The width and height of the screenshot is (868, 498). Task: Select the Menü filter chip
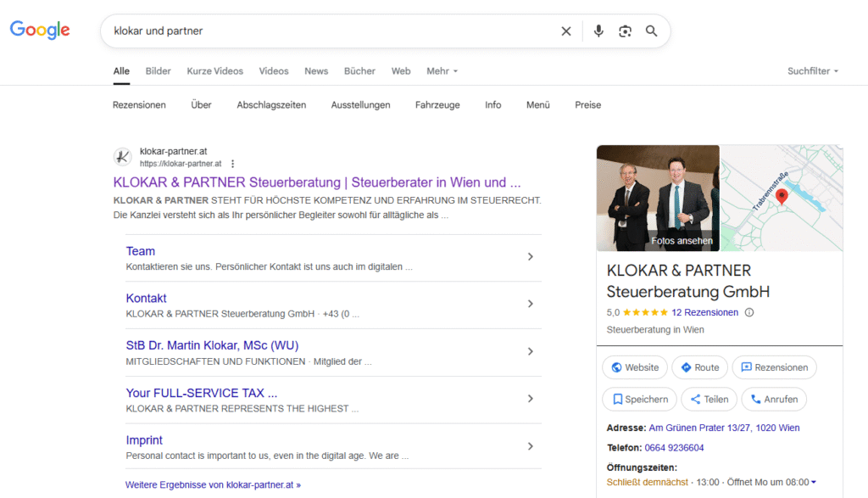coord(538,104)
